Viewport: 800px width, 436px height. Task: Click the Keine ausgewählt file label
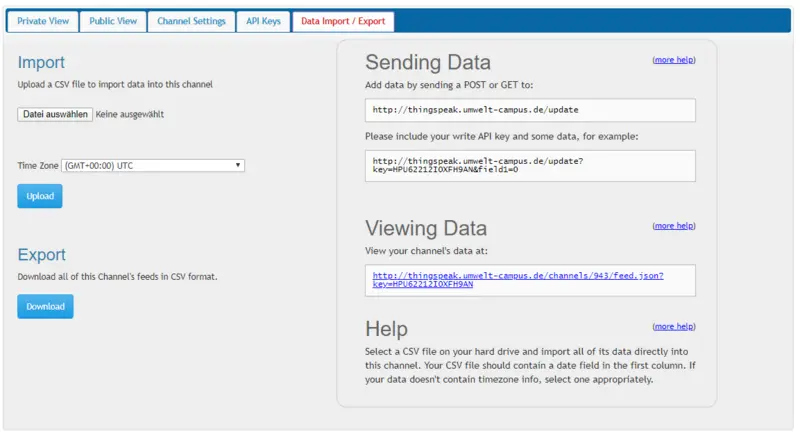pos(130,114)
